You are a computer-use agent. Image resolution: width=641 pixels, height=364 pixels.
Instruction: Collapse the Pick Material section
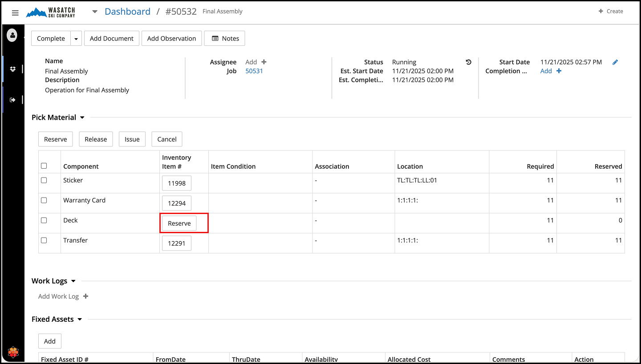click(x=82, y=117)
